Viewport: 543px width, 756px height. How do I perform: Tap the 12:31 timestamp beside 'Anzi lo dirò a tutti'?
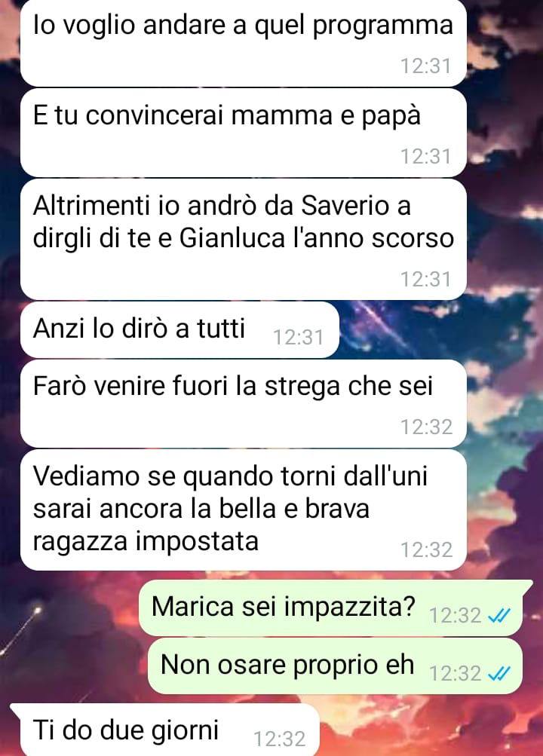299,338
